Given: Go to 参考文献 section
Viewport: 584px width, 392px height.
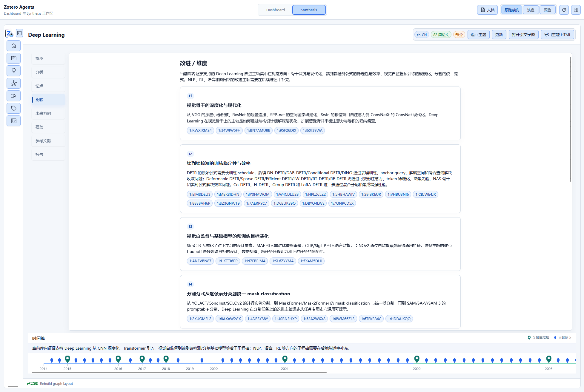Looking at the screenshot, I should pos(48,141).
